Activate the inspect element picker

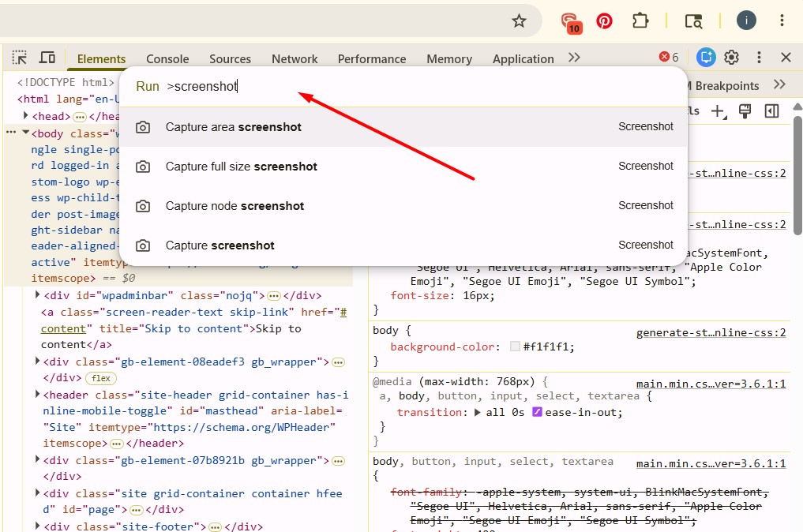pos(20,58)
